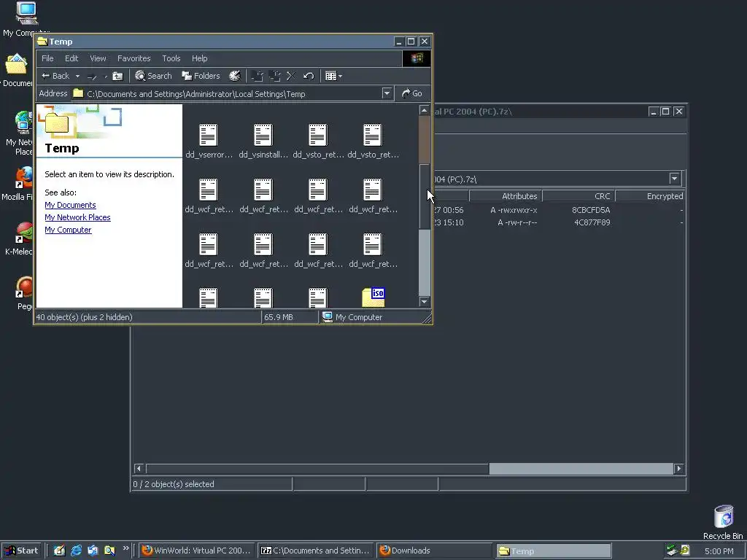Screen dimensions: 747x560
Task: Toggle the Folders pane
Action: [201, 76]
